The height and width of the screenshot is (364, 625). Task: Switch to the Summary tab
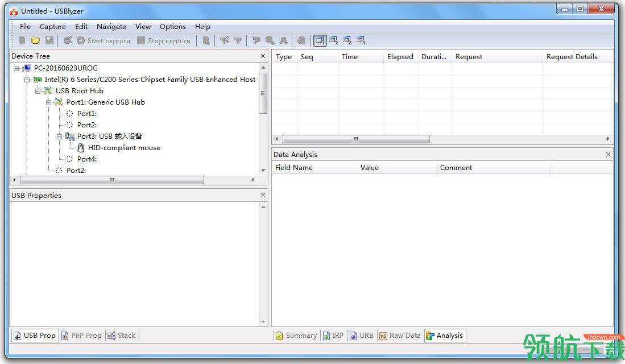[x=296, y=336]
